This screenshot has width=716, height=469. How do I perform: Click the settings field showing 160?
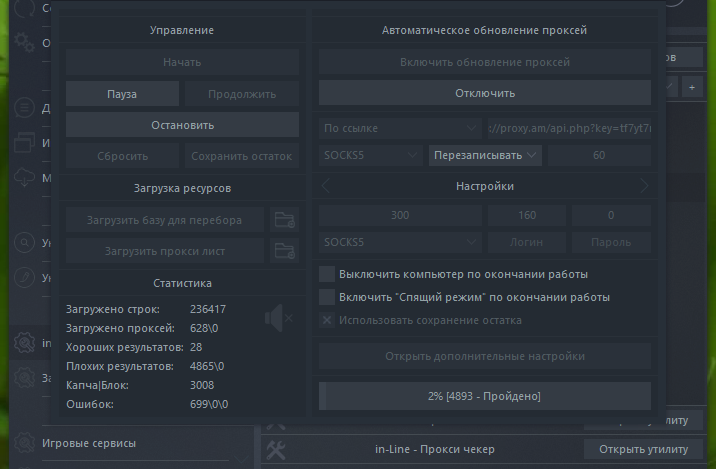click(527, 215)
